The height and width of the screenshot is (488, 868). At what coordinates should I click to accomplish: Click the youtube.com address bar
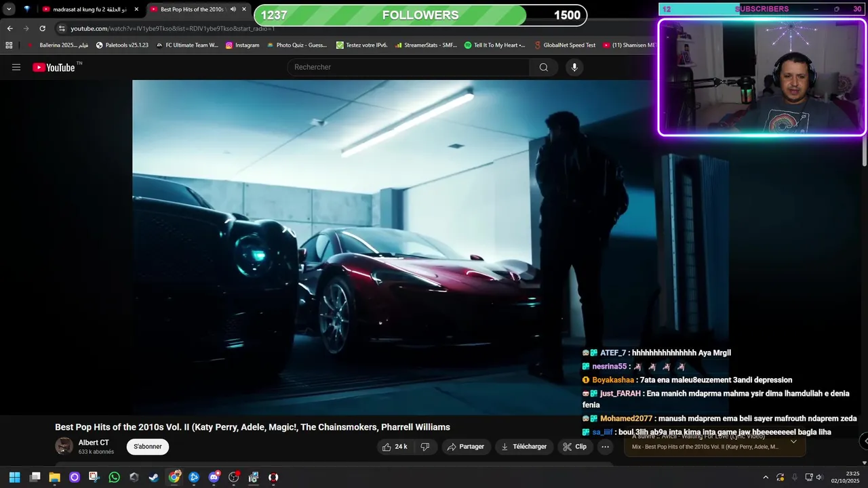coord(172,28)
